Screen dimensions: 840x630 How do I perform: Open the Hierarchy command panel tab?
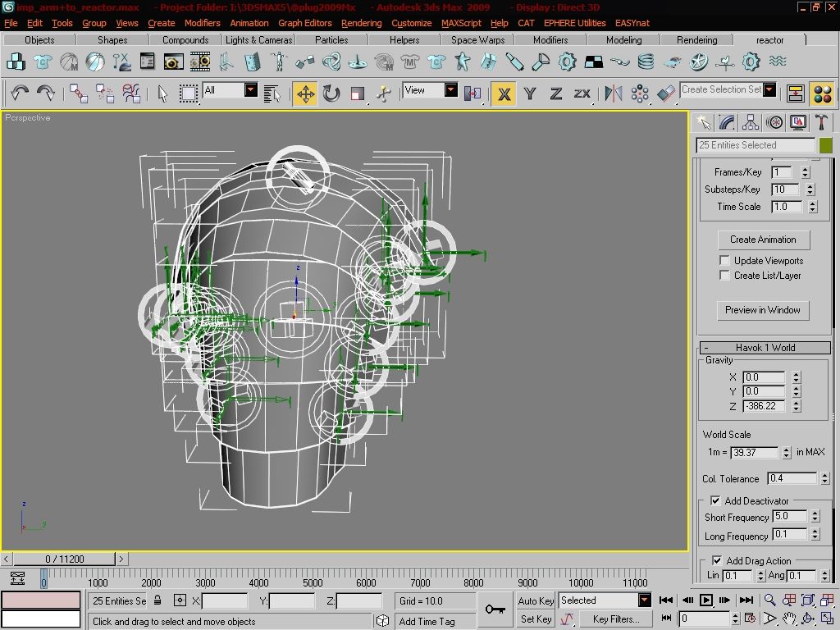(x=751, y=123)
